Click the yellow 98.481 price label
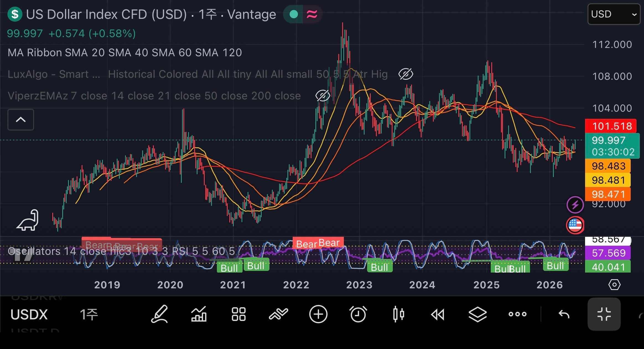The width and height of the screenshot is (644, 349). coord(608,180)
